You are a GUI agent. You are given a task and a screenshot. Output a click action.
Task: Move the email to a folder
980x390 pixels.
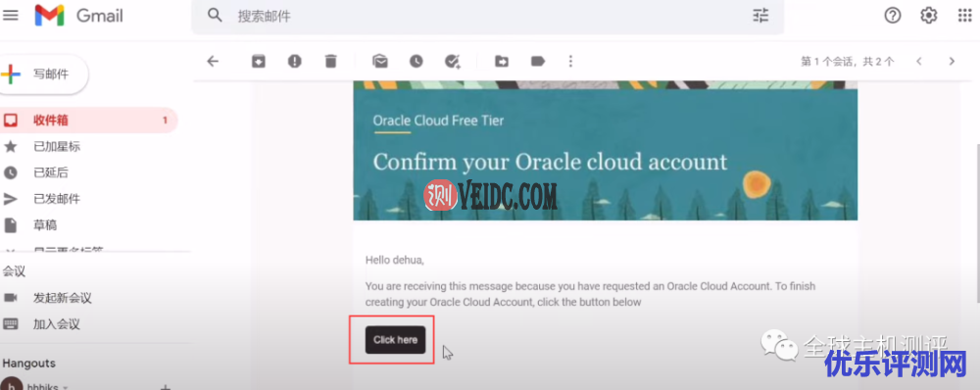501,61
